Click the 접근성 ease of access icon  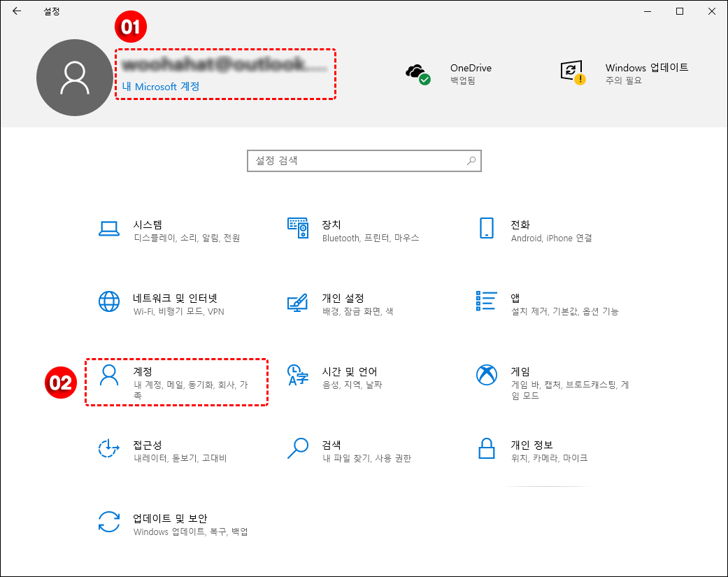pyautogui.click(x=109, y=448)
